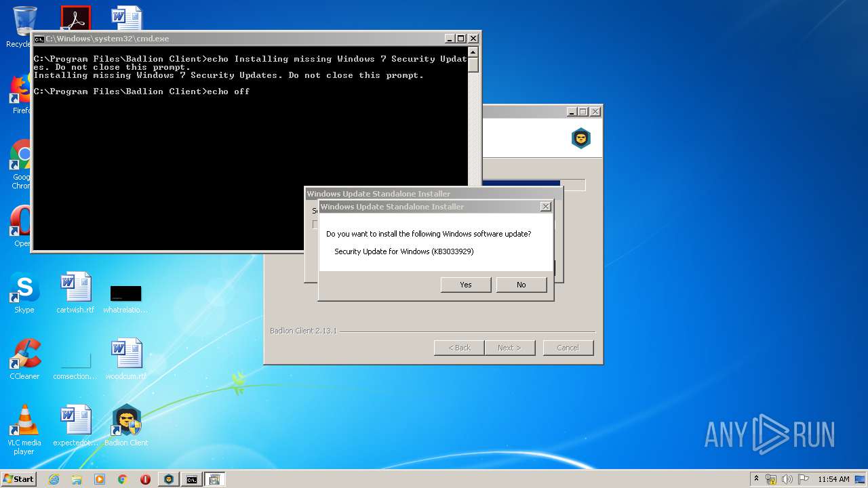Close the cmd.exe window
The height and width of the screenshot is (488, 868).
click(x=473, y=39)
